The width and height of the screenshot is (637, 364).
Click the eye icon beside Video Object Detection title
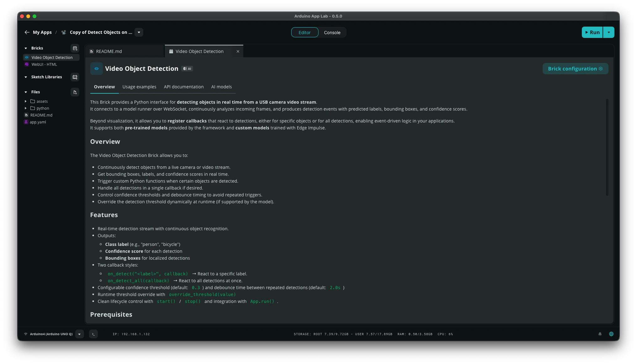pyautogui.click(x=97, y=69)
